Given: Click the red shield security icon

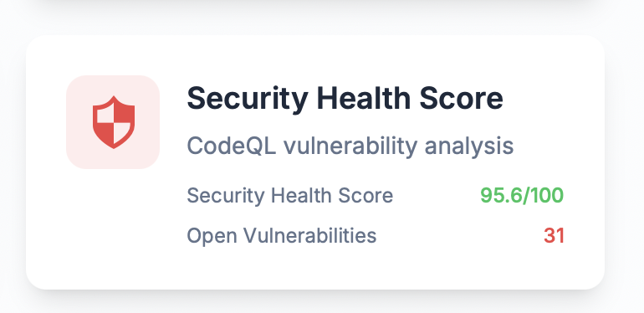Looking at the screenshot, I should (114, 122).
